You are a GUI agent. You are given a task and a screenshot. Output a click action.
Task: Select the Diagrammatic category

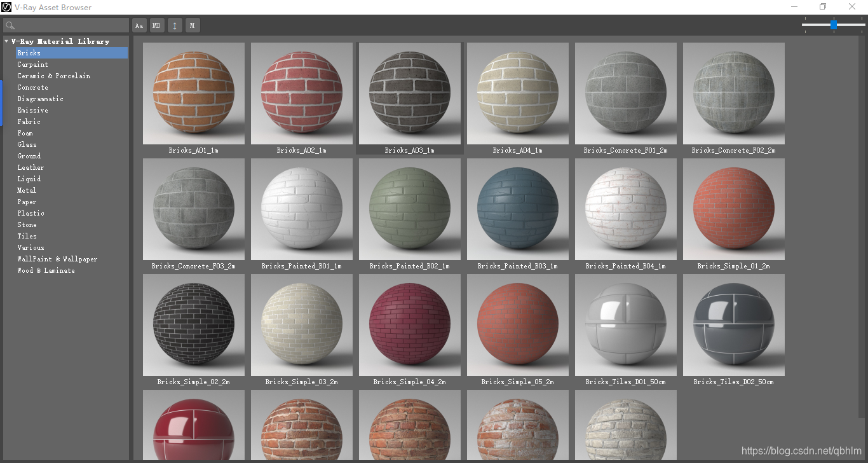point(40,99)
